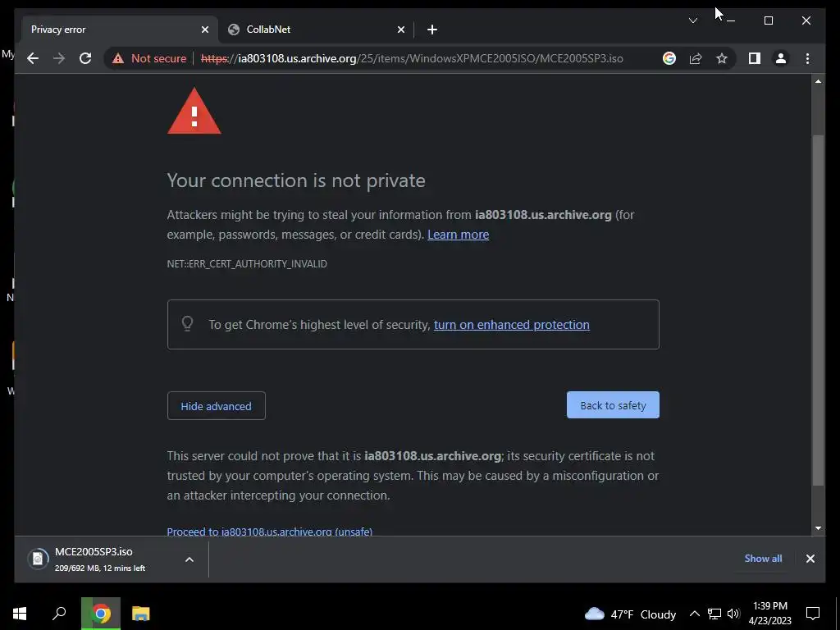The width and height of the screenshot is (840, 630).
Task: Open File Explorer from taskbar
Action: (141, 614)
